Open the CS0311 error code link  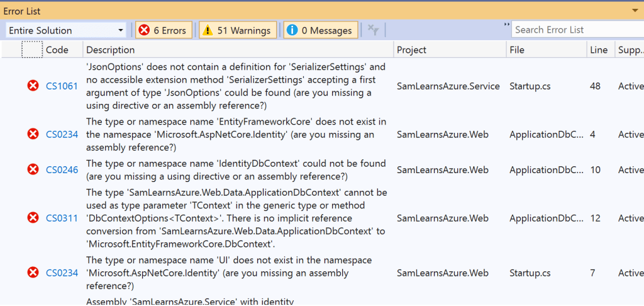(x=62, y=218)
